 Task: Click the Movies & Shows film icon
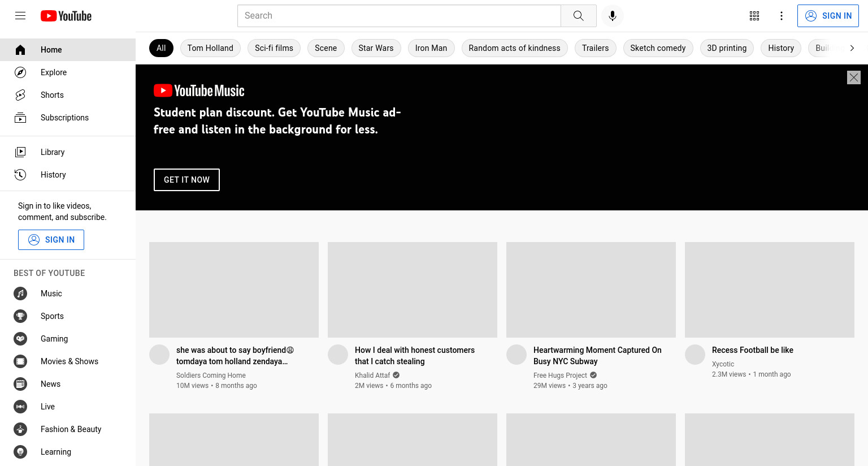coord(20,361)
